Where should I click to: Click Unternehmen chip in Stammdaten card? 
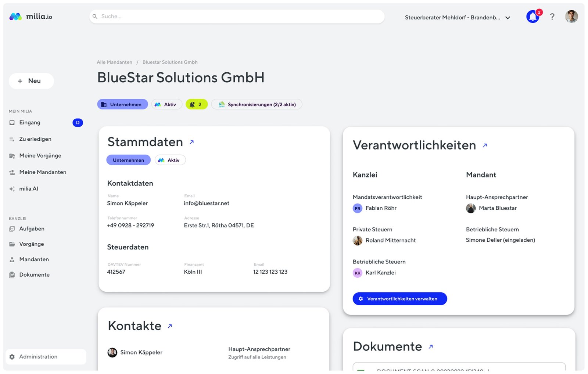128,160
